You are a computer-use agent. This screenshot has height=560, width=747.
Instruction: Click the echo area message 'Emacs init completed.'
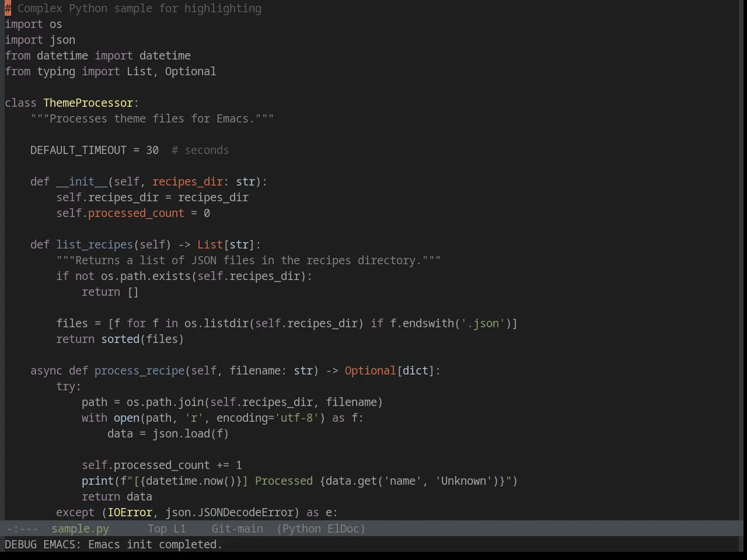pyautogui.click(x=155, y=544)
